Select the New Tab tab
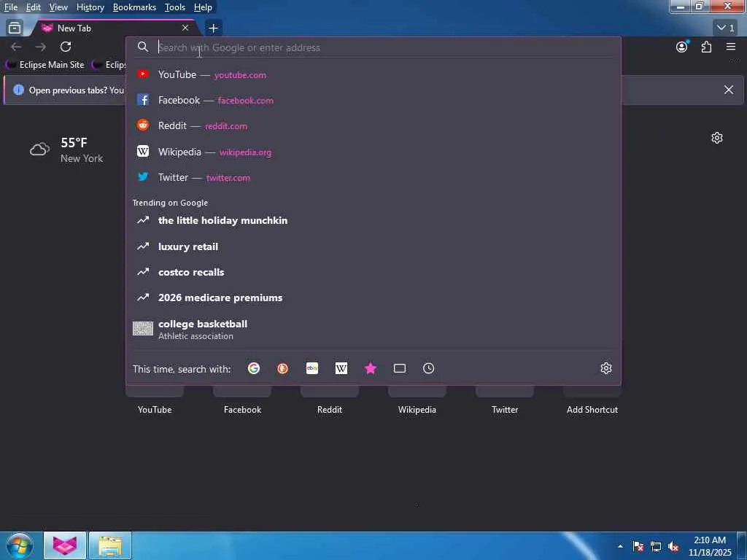 (x=115, y=28)
